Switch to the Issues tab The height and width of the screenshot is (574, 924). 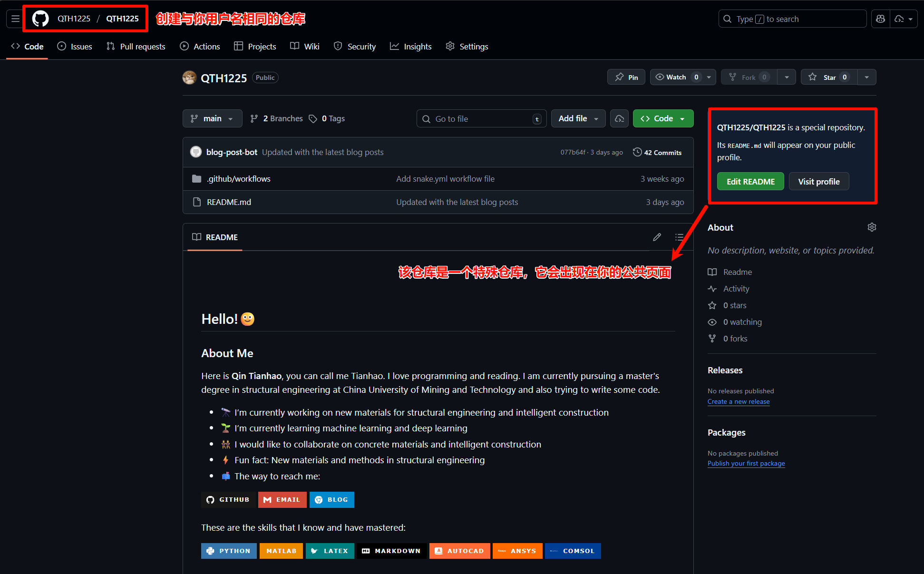(74, 46)
